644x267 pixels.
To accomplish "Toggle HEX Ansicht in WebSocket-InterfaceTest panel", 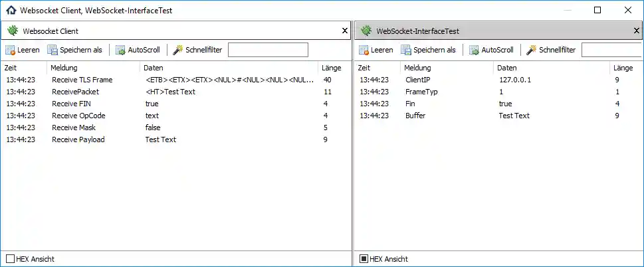I will coord(364,259).
